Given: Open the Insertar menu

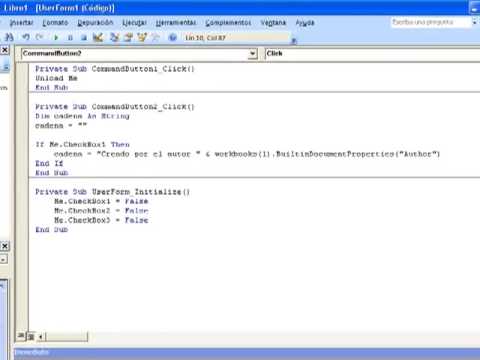Looking at the screenshot, I should point(21,22).
